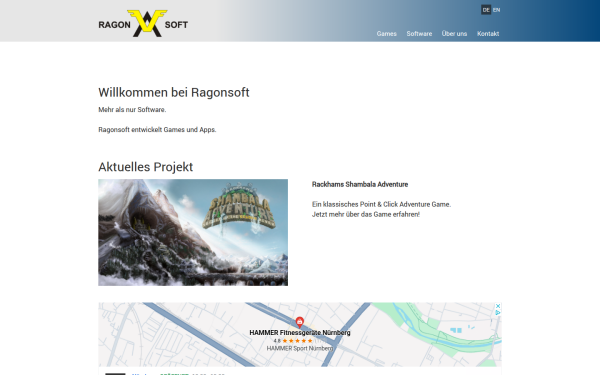Image resolution: width=600 pixels, height=375 pixels.
Task: Switch language to DE
Action: (x=486, y=10)
